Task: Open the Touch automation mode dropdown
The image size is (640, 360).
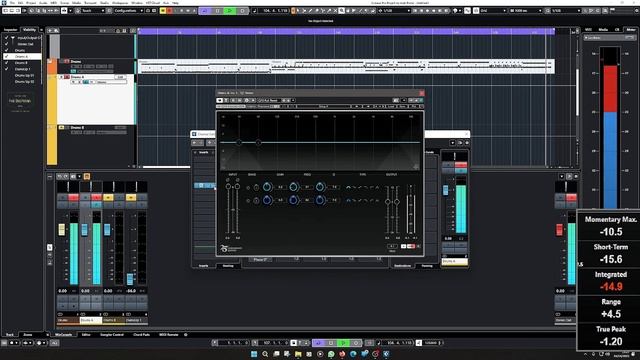Action: pos(92,11)
